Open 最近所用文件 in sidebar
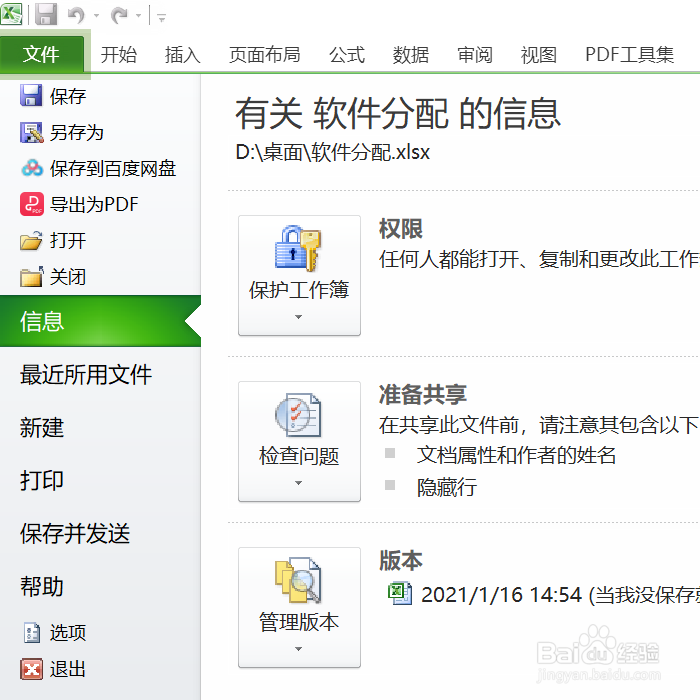This screenshot has height=700, width=700. point(86,374)
